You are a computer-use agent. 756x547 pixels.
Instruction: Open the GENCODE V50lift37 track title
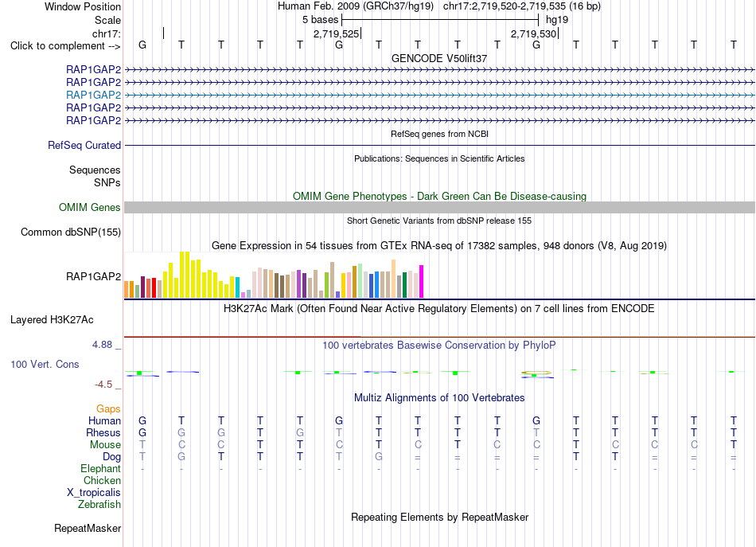(439, 58)
